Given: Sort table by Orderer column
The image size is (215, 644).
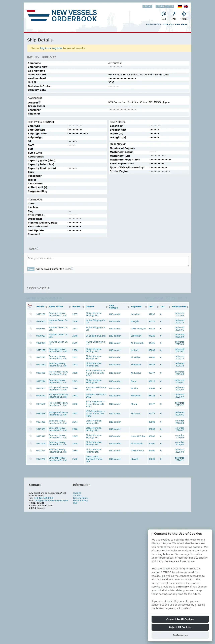Looking at the screenshot, I should pyautogui.click(x=96, y=306).
